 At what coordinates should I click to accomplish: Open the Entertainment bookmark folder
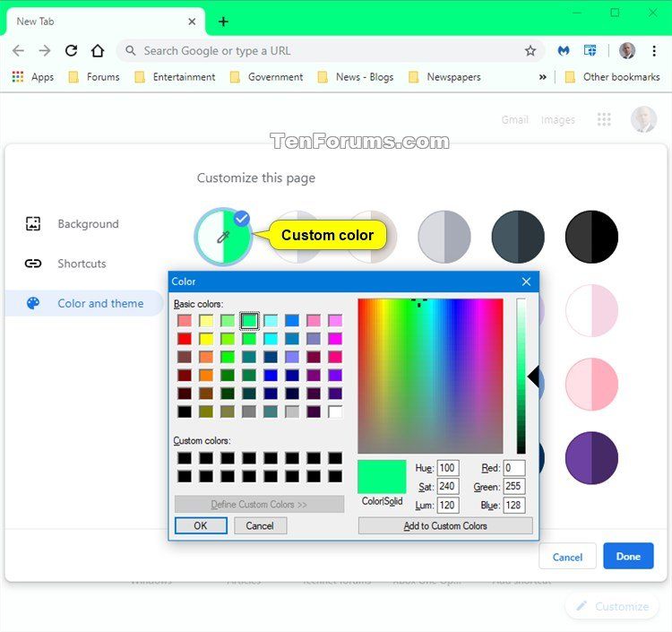(x=175, y=77)
